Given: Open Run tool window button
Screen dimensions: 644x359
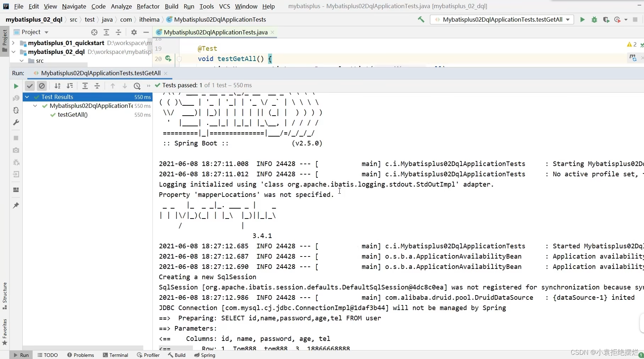Looking at the screenshot, I should click(x=21, y=355).
